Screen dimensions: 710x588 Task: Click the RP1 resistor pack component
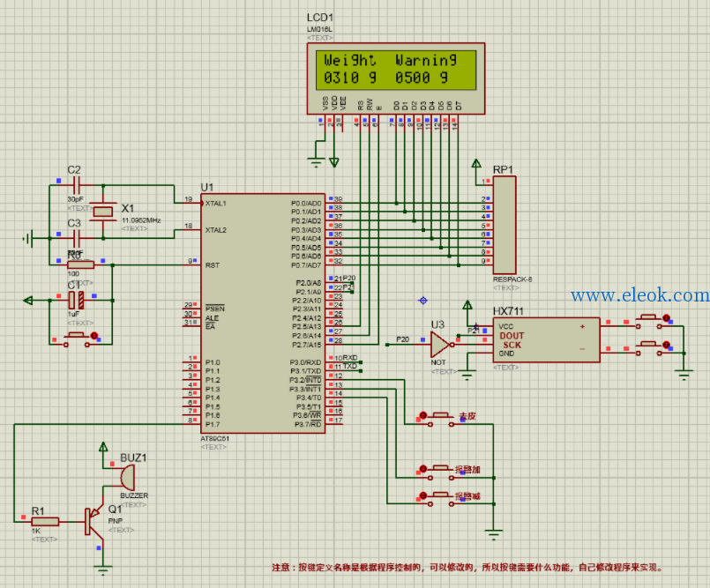pyautogui.click(x=504, y=225)
